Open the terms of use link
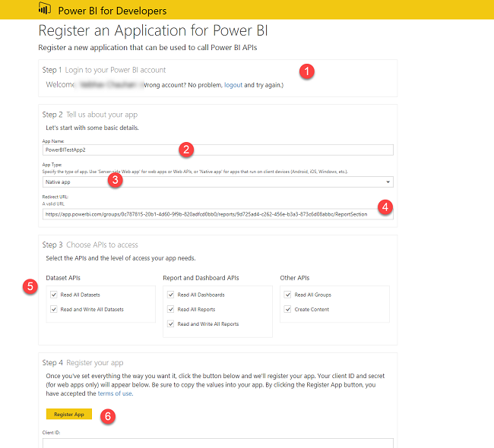 (116, 393)
